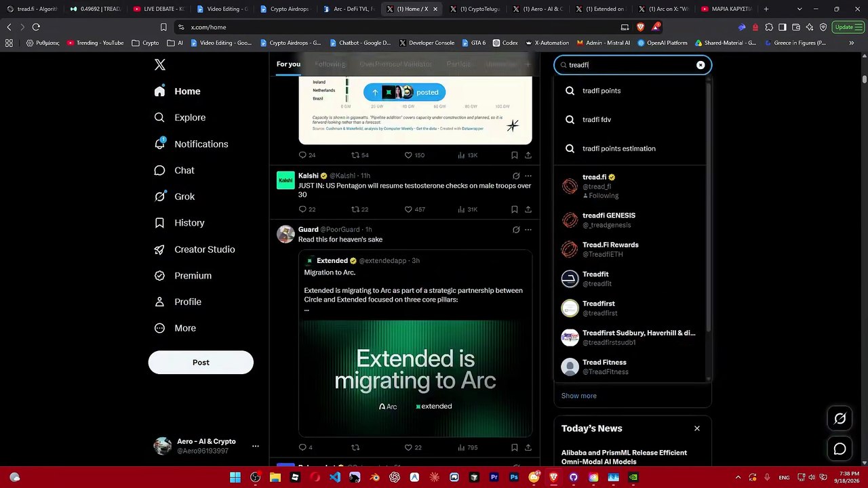This screenshot has height=488, width=868.
Task: Open Treadfirst @treadfirst profile result
Action: [x=631, y=308]
